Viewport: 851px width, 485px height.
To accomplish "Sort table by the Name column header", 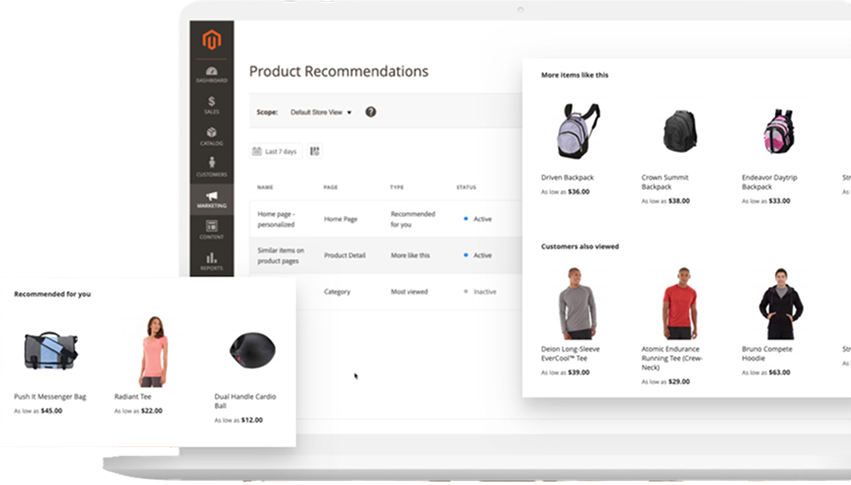I will (x=265, y=187).
